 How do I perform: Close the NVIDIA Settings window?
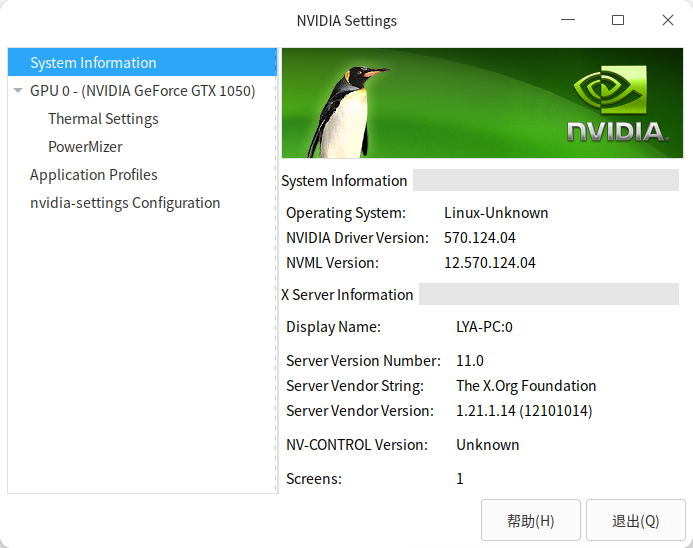click(668, 20)
